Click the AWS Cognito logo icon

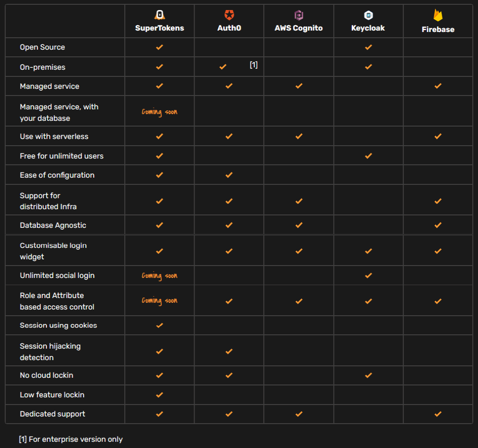[x=299, y=15]
